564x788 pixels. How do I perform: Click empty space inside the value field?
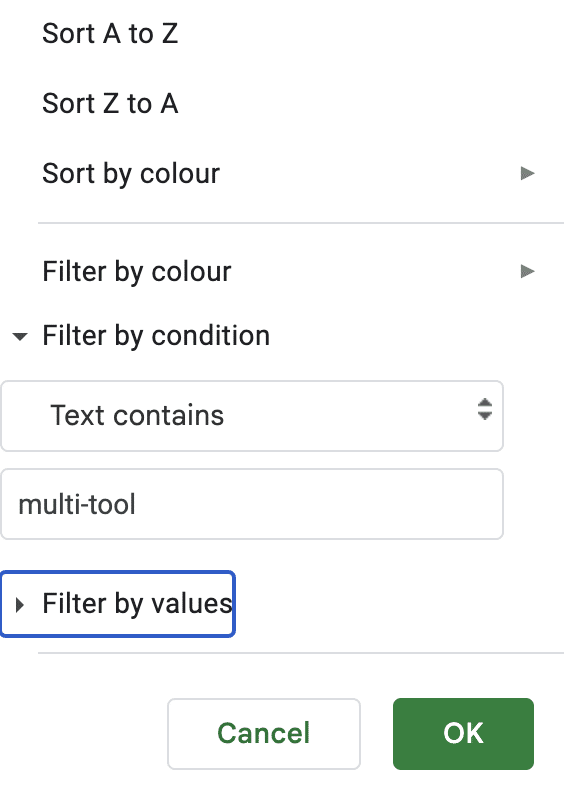pyautogui.click(x=322, y=504)
